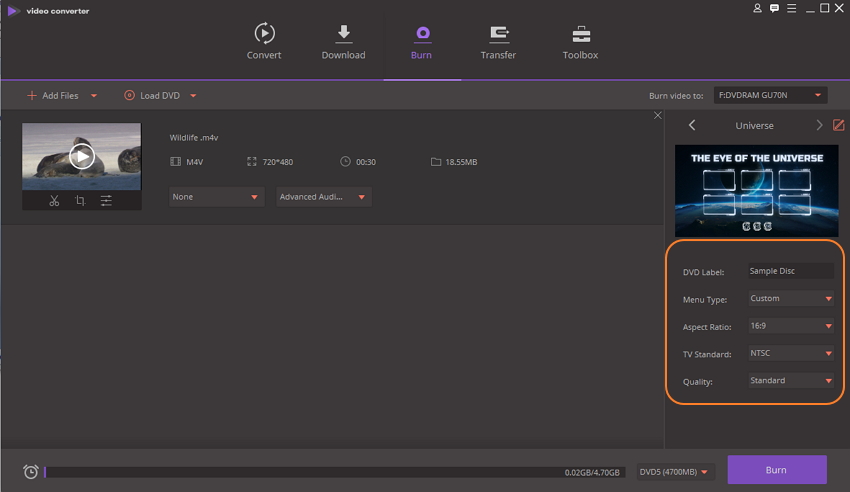Open the effects adjustment sliders icon
The width and height of the screenshot is (850, 492).
[106, 201]
